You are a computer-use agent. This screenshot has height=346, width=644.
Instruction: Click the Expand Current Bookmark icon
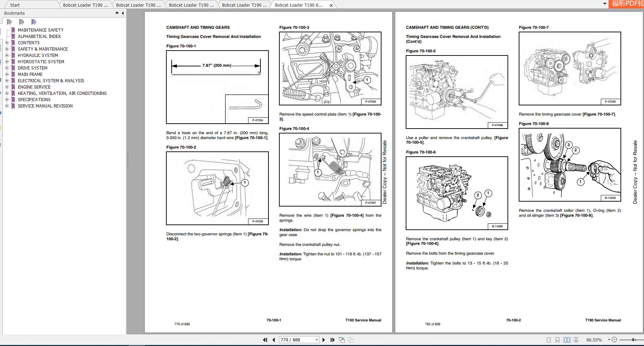34,22
